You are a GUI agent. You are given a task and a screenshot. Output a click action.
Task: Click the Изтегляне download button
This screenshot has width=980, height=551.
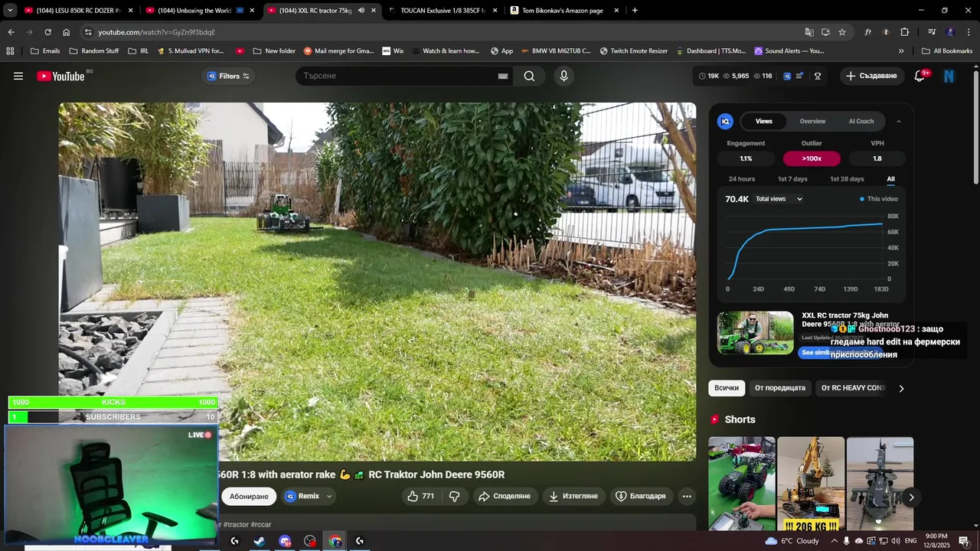click(573, 496)
